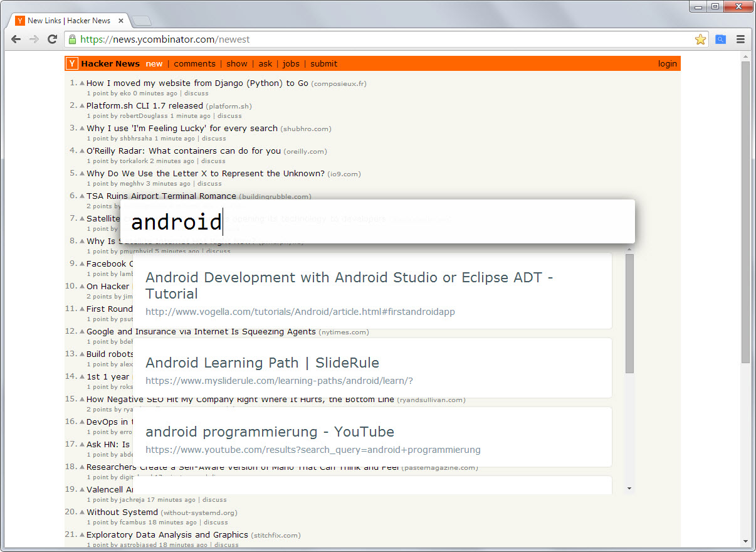Click the 'android' search overlay input
Viewport: 756px width, 552px height.
[x=377, y=221]
